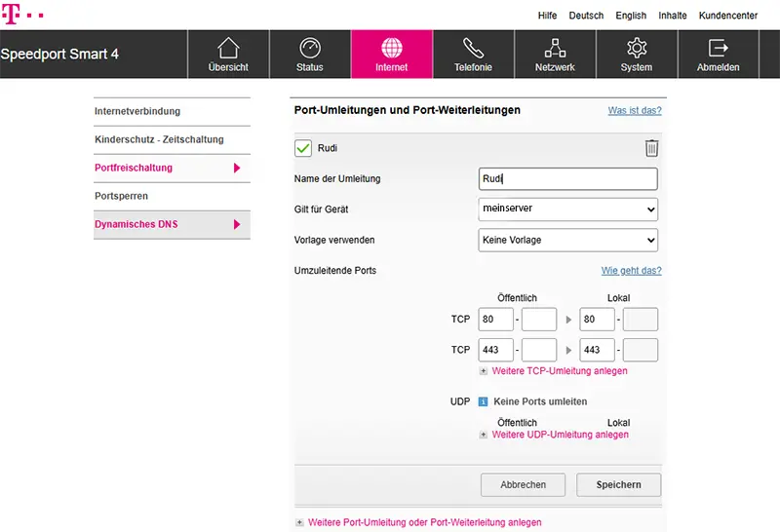This screenshot has width=780, height=532.
Task: Click the Abmelden logout icon
Action: click(718, 49)
